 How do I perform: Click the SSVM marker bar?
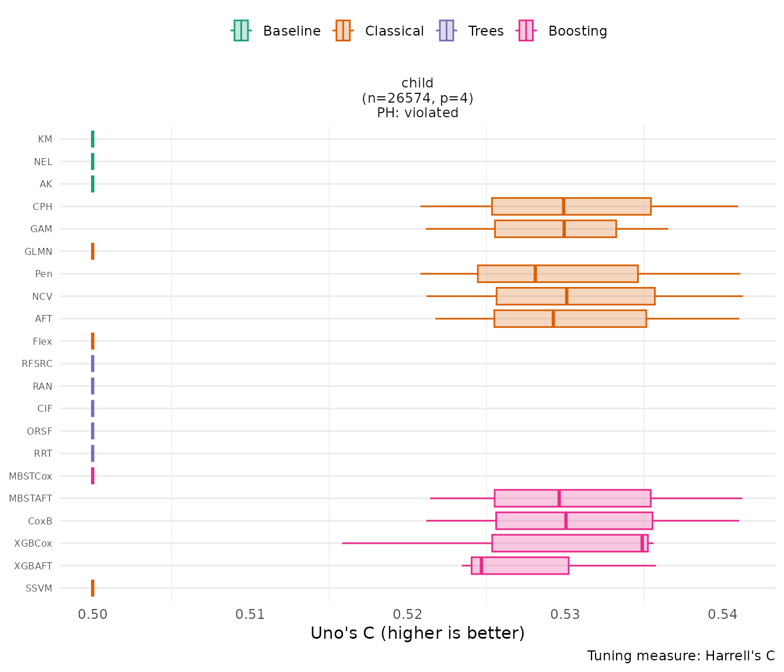(93, 588)
